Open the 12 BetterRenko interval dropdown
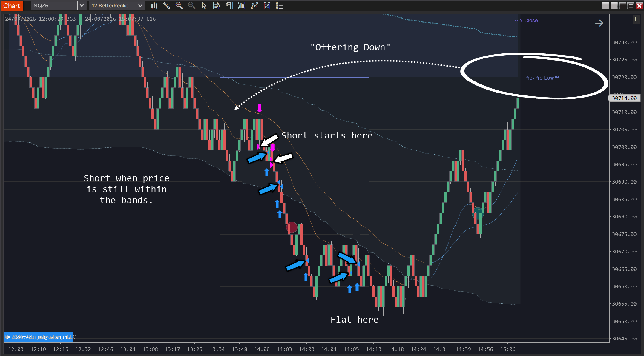Viewport: 644px width, 356px height. tap(117, 6)
